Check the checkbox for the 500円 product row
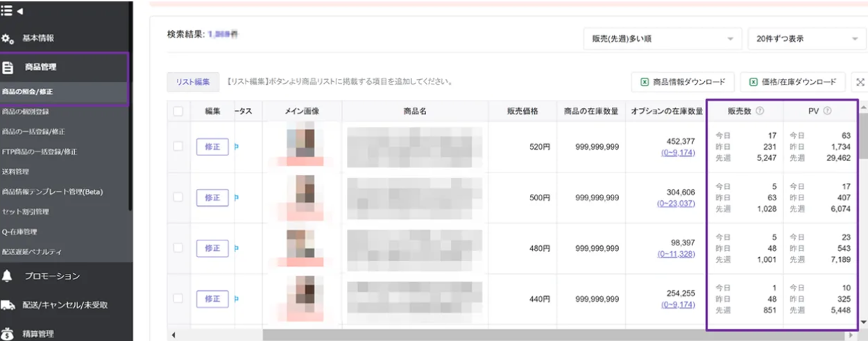The height and width of the screenshot is (341, 868). [178, 198]
